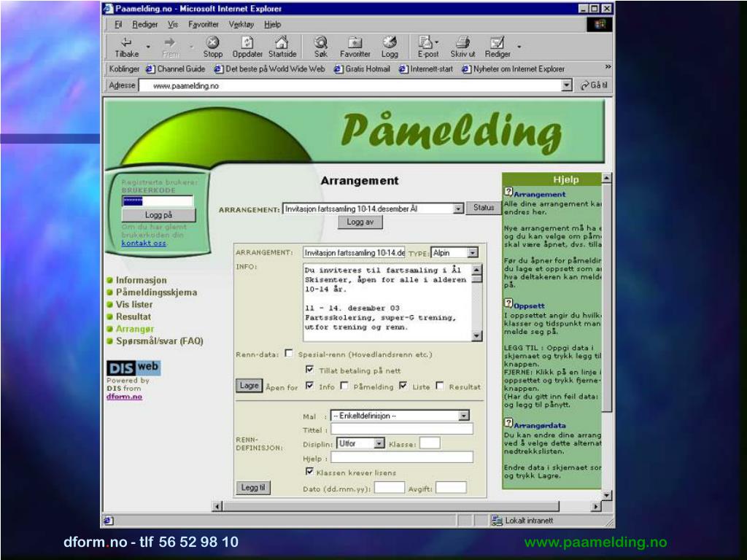This screenshot has height=560, width=747.
Task: Open the Verktøy menu
Action: pos(241,24)
